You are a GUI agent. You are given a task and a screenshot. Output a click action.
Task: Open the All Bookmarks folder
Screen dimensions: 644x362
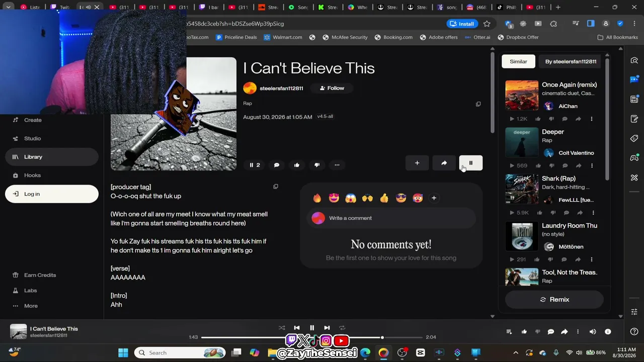click(x=617, y=37)
